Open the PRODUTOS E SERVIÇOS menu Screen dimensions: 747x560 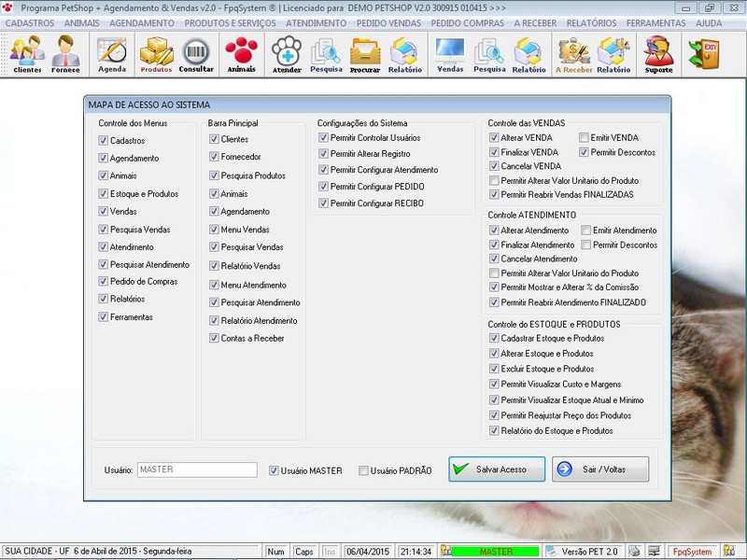click(x=230, y=22)
